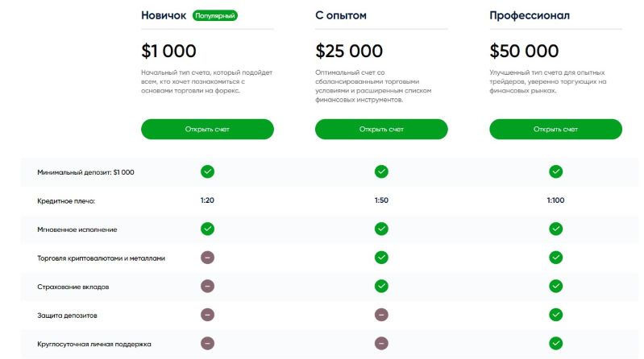Click Новичок minimum deposit green checkmark
Screen dimensions: 644x359
[x=207, y=171]
